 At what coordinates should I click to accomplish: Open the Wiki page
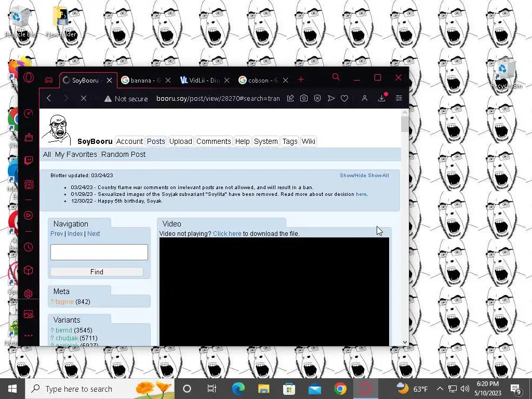(308, 141)
